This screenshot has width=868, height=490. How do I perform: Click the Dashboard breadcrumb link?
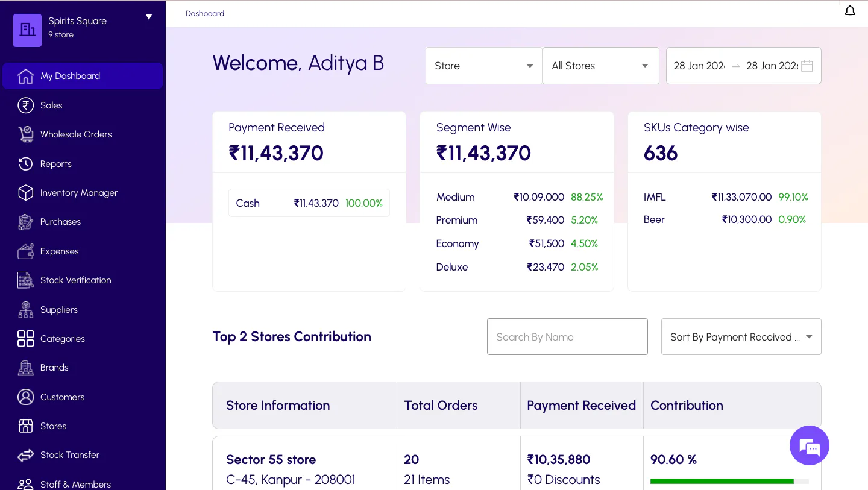205,13
